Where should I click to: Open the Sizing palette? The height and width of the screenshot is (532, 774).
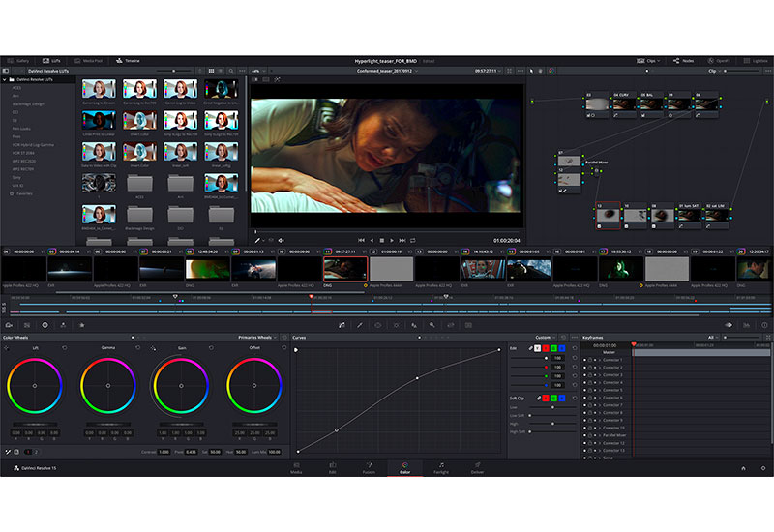(x=450, y=325)
